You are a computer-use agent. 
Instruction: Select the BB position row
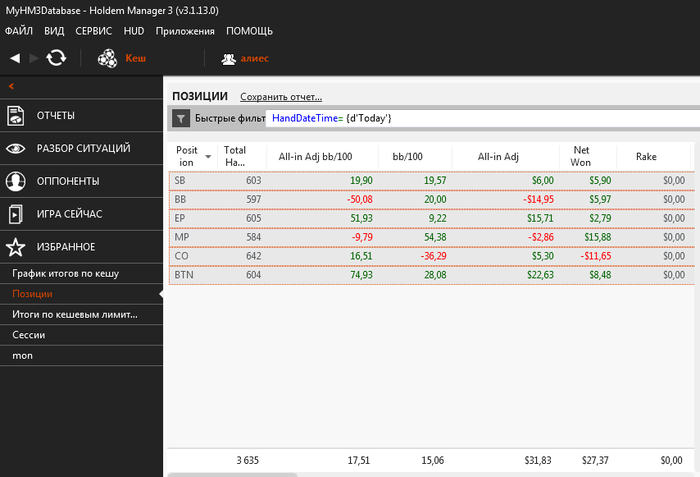432,200
